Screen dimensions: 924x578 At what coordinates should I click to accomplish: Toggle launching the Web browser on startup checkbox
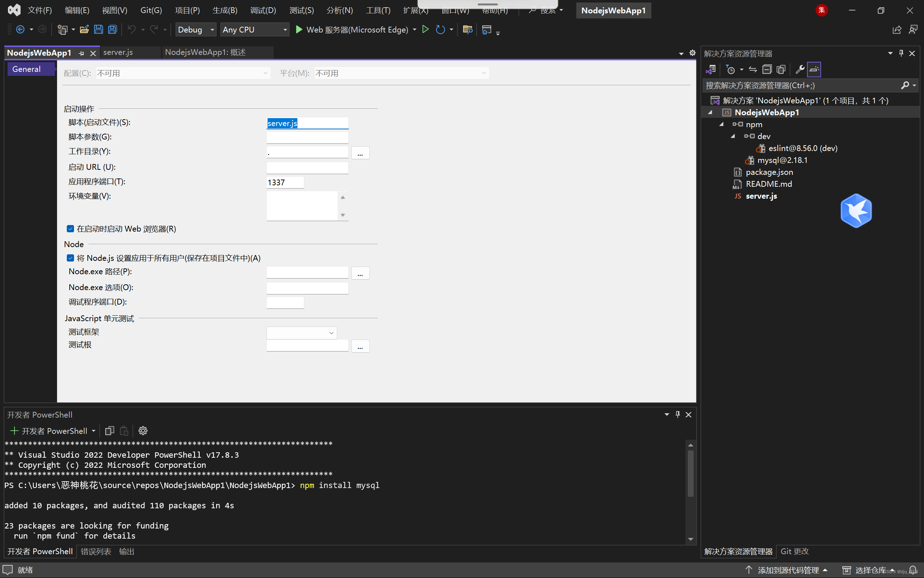tap(70, 229)
